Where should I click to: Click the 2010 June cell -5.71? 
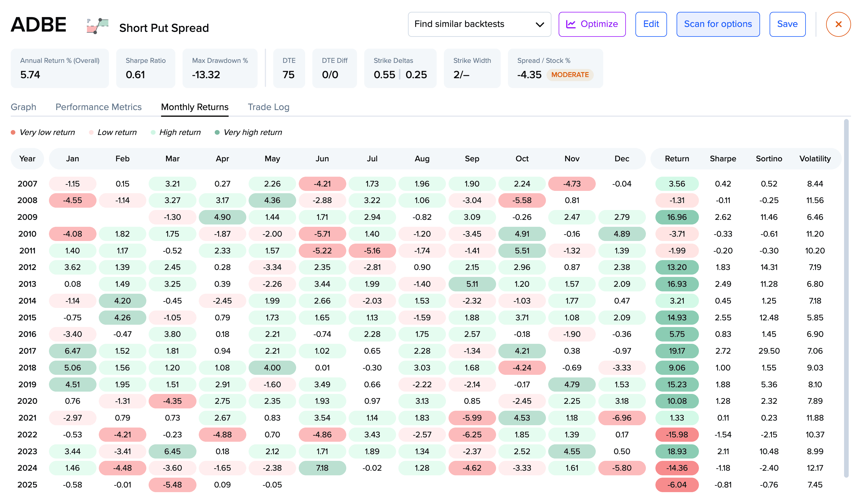322,234
